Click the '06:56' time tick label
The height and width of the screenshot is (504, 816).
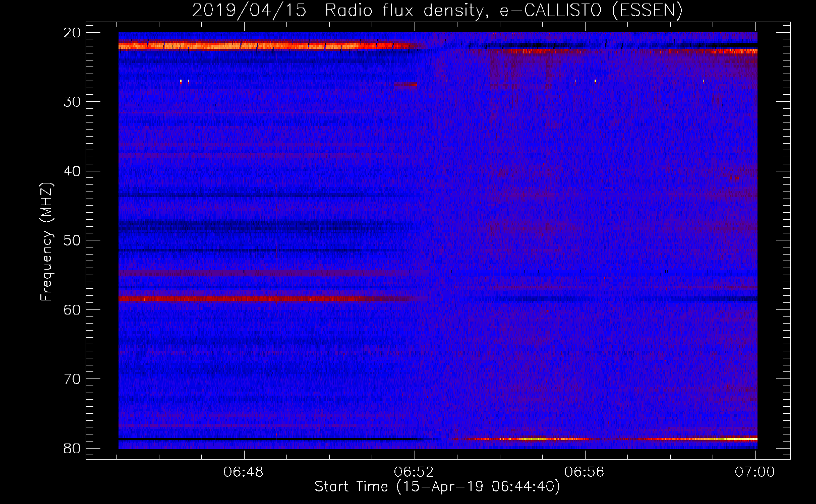[x=585, y=472]
